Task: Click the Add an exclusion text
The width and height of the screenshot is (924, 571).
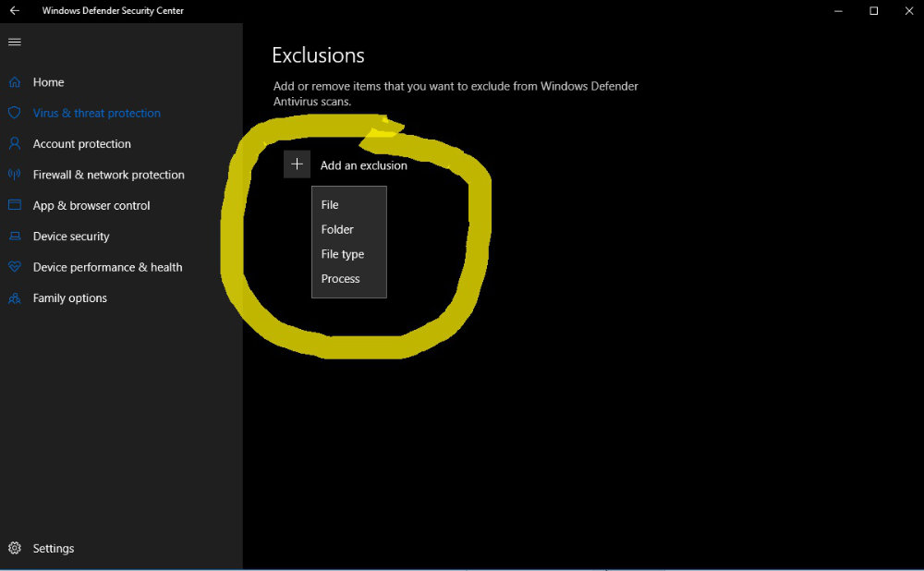Action: pos(363,165)
